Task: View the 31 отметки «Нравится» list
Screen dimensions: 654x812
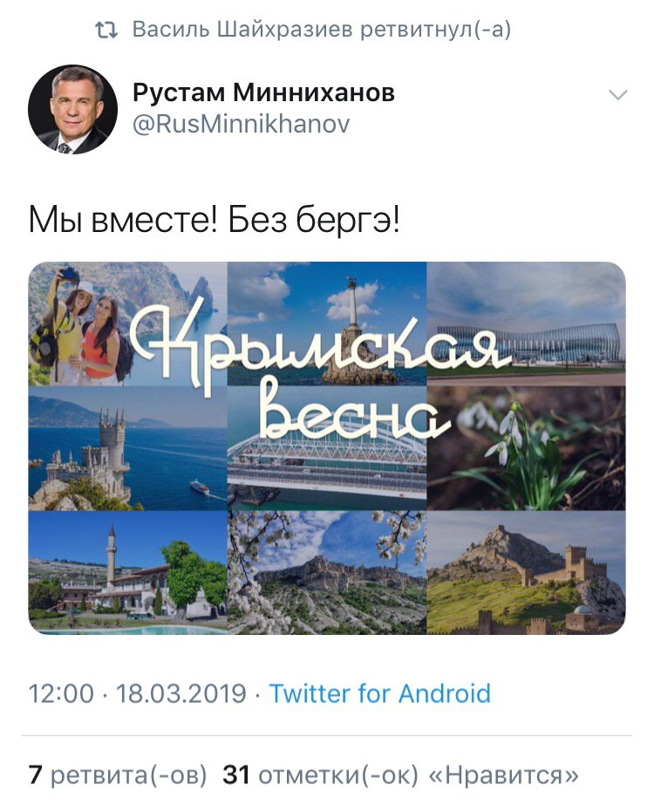Action: click(401, 775)
